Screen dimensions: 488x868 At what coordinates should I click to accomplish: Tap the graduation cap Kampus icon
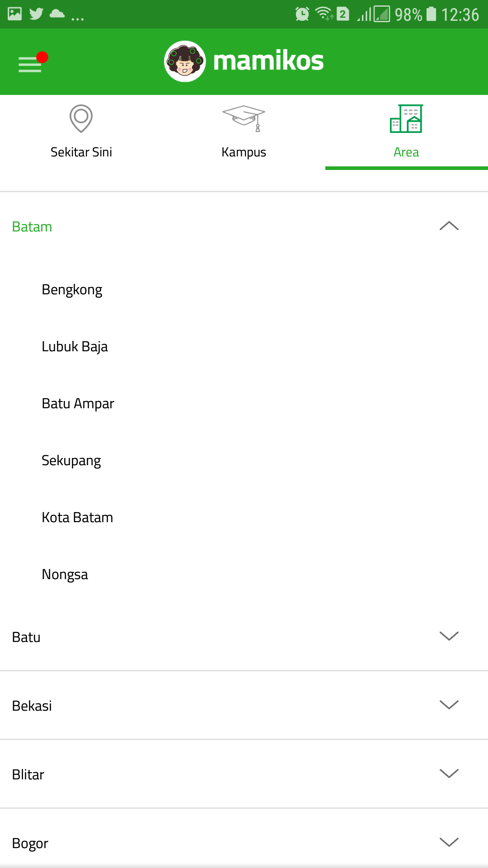244,118
